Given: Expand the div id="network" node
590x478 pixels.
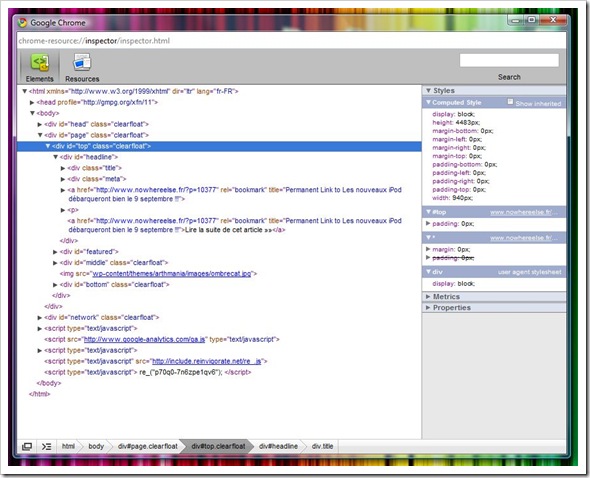Looking at the screenshot, I should [x=40, y=317].
